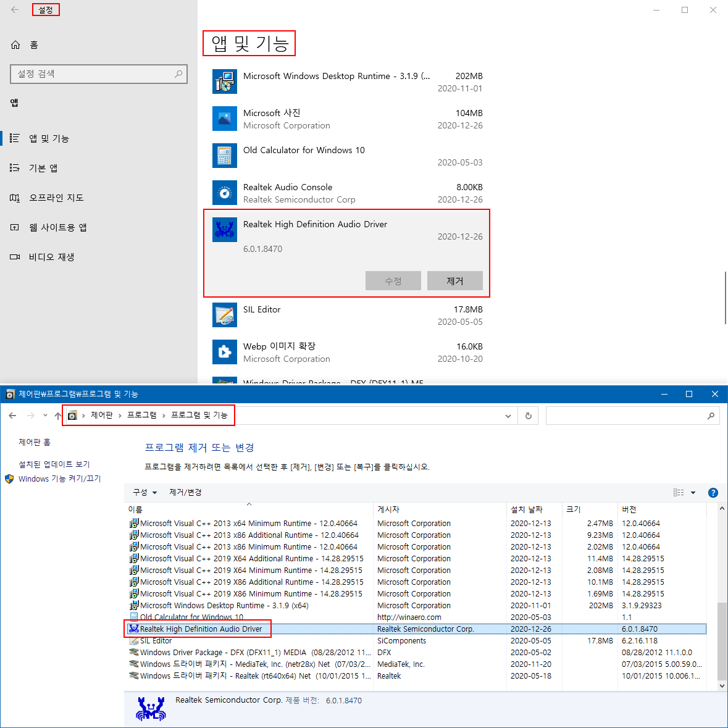Click 제어판 breadcrumb segment

coord(102,415)
